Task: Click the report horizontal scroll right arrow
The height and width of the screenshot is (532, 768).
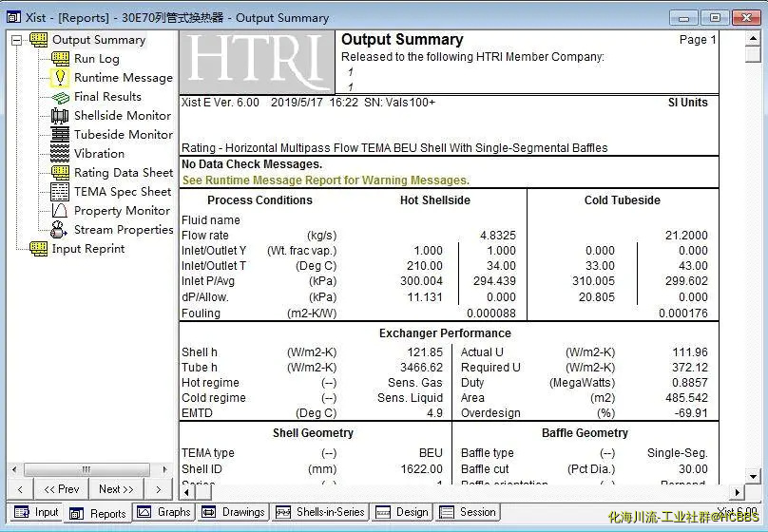Action: pos(737,492)
